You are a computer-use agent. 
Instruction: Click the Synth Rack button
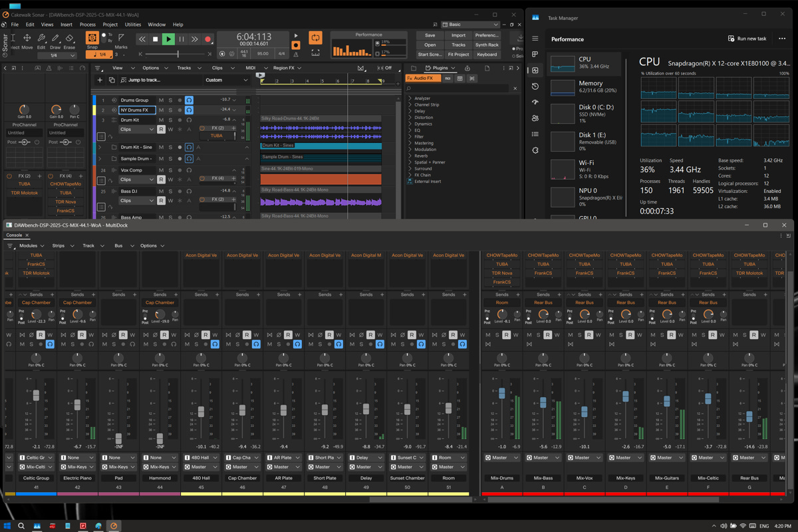[487, 45]
